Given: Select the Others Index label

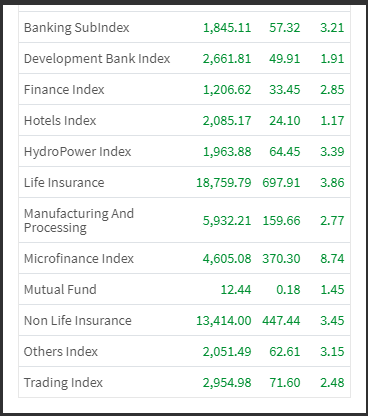Looking at the screenshot, I should (x=61, y=352).
